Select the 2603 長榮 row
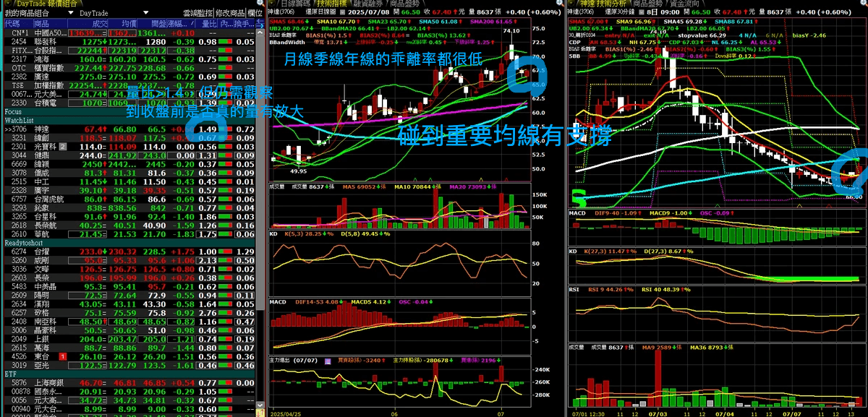 pyautogui.click(x=129, y=278)
